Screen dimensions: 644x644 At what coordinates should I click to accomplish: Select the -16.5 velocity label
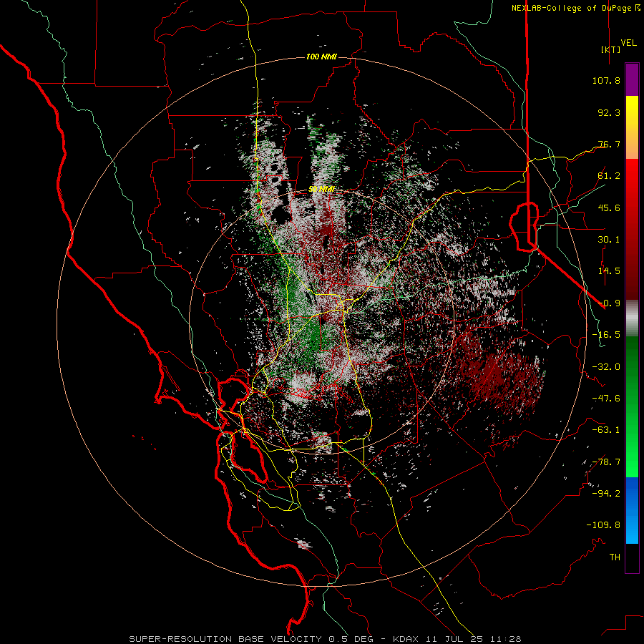pyautogui.click(x=606, y=335)
